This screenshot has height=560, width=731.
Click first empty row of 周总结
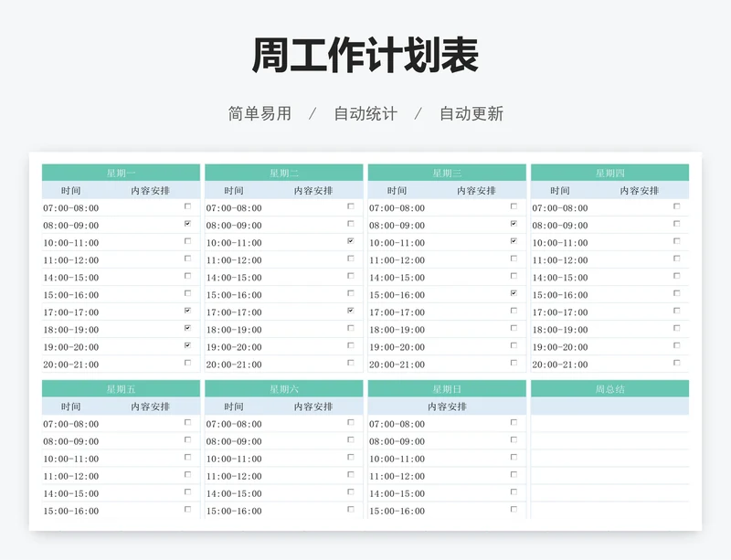pyautogui.click(x=609, y=424)
